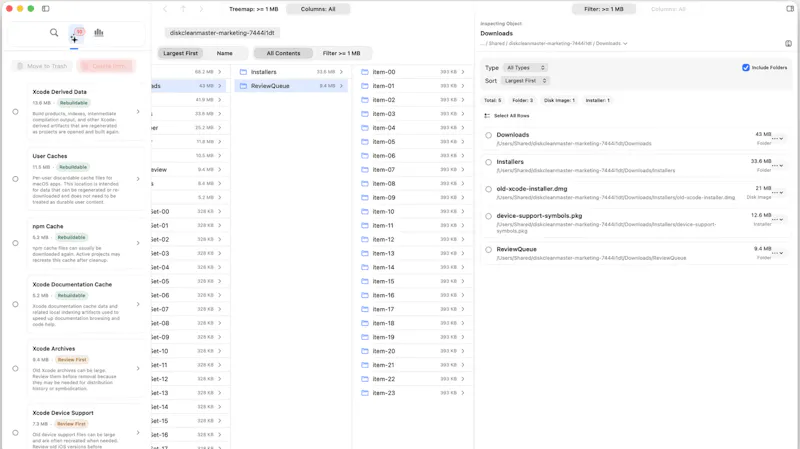800x449 pixels.
Task: Click folder icon of item-12
Action: pyautogui.click(x=365, y=239)
